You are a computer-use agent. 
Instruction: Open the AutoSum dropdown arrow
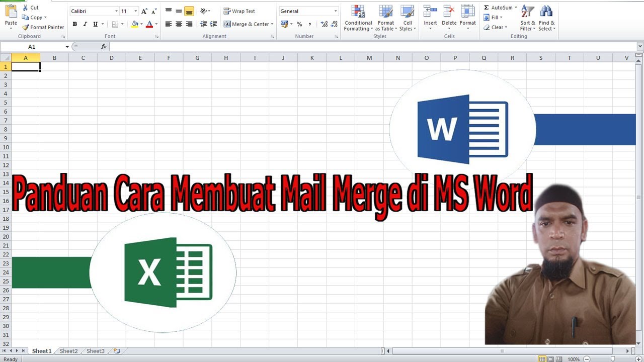coord(516,8)
